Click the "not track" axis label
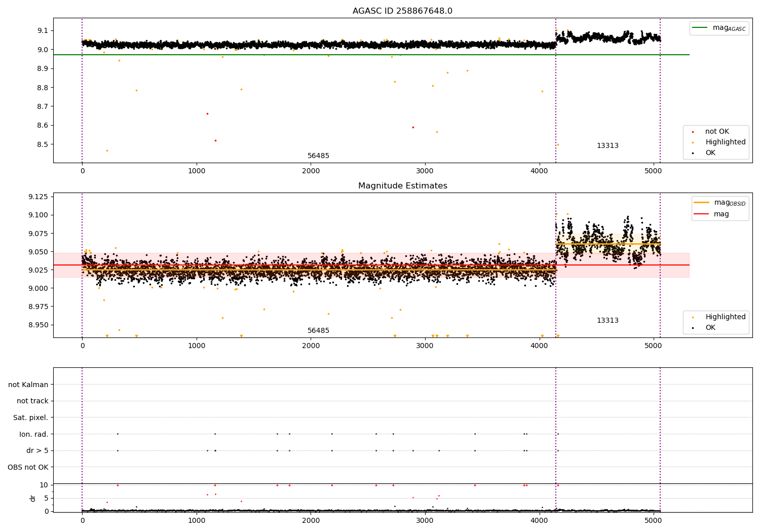This screenshot has height=532, width=760. coord(32,401)
